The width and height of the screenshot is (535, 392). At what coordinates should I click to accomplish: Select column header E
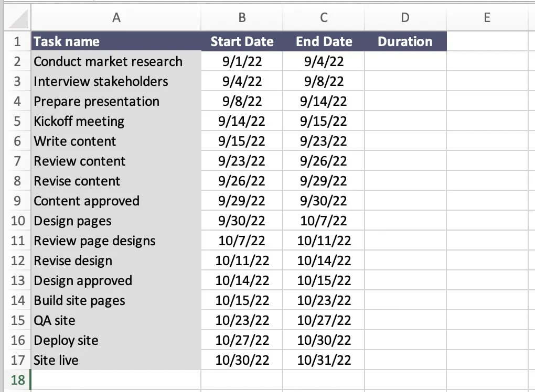[x=487, y=17]
